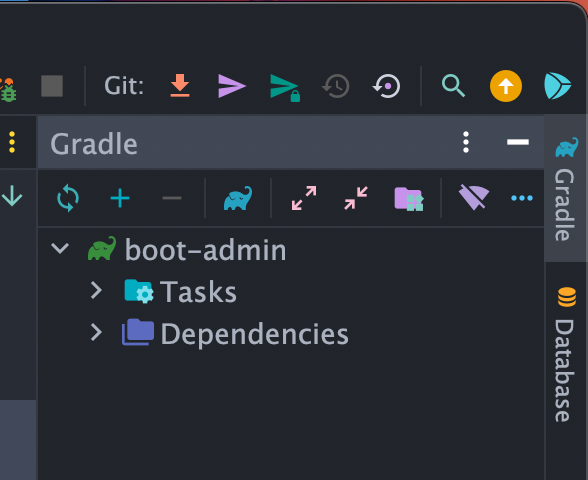588x480 pixels.
Task: Click the minus detach project button
Action: coord(172,198)
